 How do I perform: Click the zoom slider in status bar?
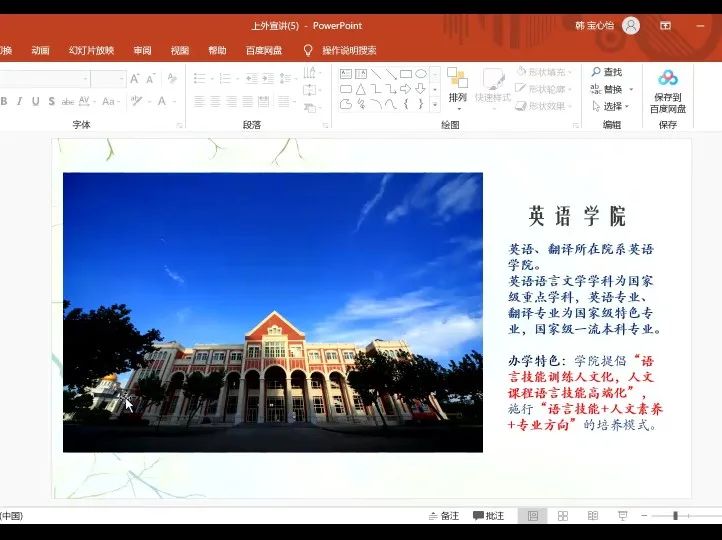click(675, 516)
